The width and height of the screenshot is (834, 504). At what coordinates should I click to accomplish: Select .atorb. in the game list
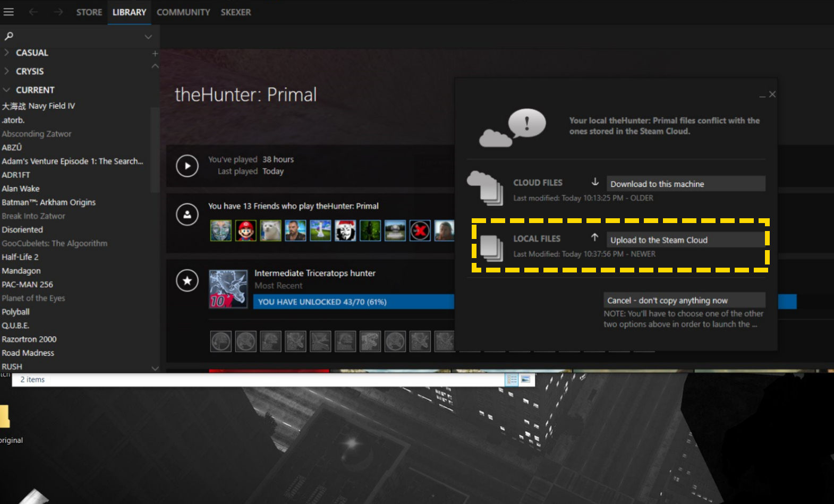pos(13,120)
